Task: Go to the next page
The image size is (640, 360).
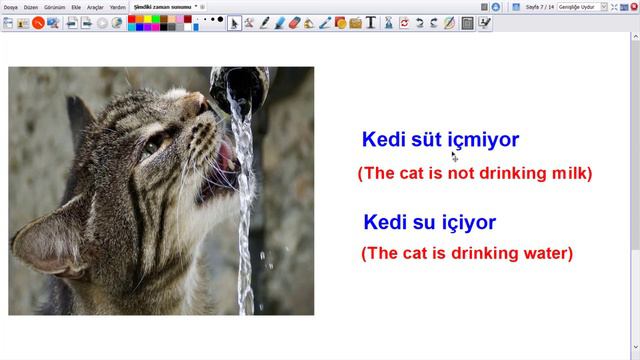Action: pos(87,23)
